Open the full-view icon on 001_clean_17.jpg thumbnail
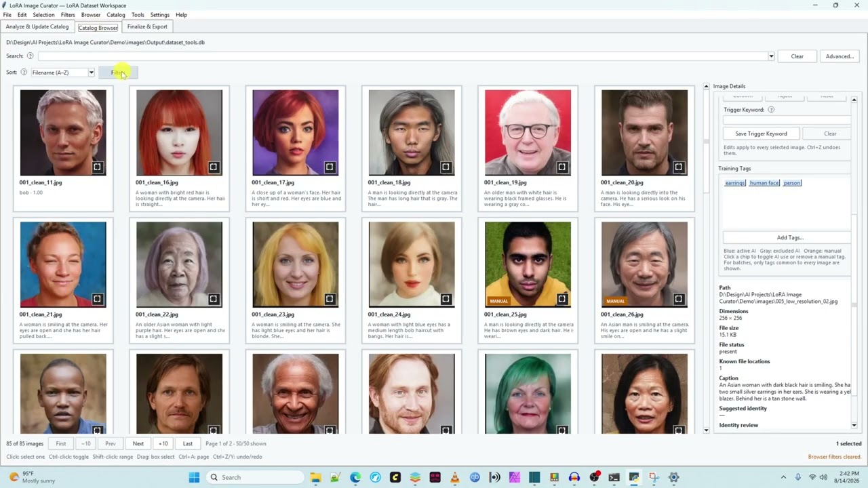The image size is (868, 488). (x=330, y=167)
